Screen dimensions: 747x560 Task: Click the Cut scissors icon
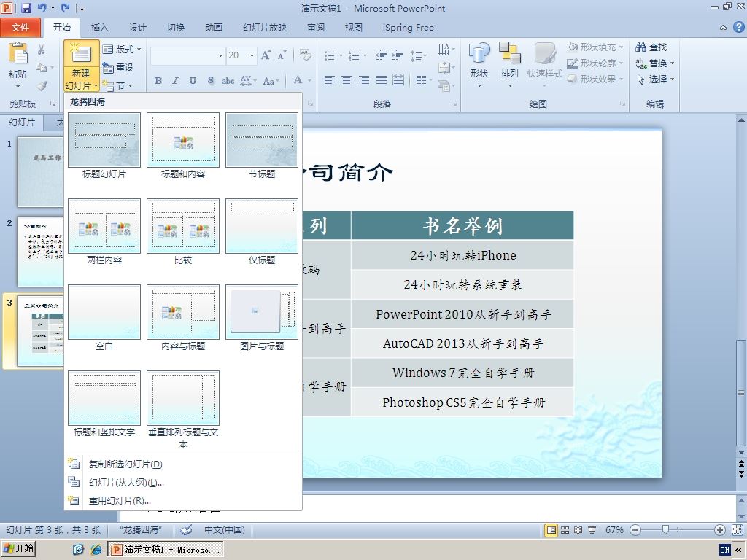[42, 50]
